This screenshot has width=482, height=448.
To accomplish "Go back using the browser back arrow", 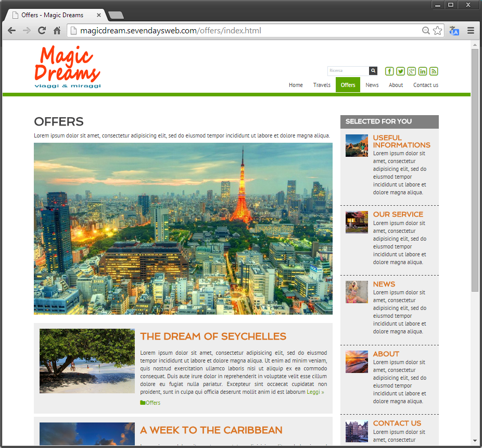I will click(11, 30).
